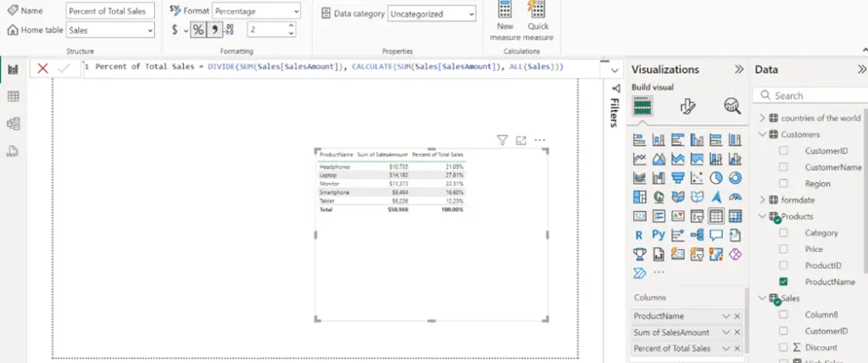Toggle the percentage format button
Viewport: 868px width, 363px height.
[198, 30]
